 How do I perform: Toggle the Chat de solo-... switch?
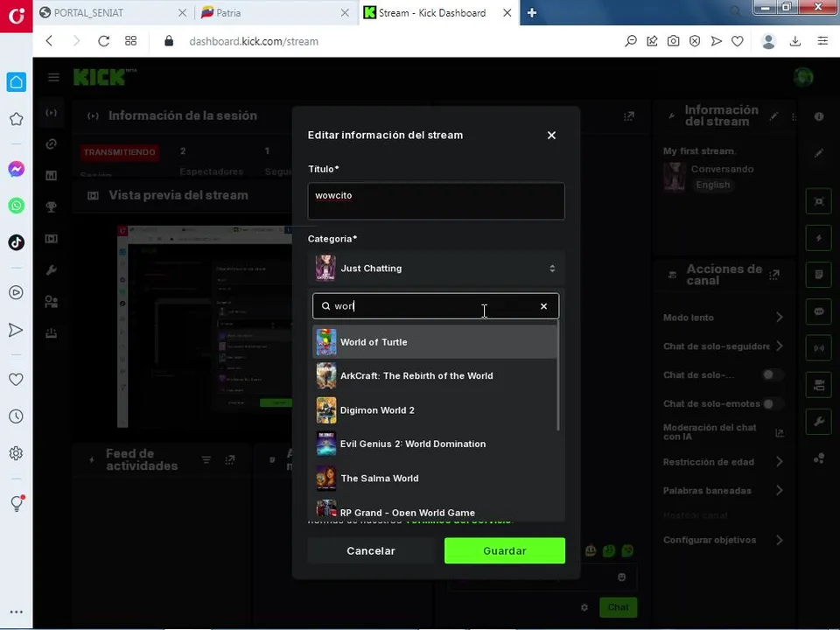pyautogui.click(x=772, y=374)
